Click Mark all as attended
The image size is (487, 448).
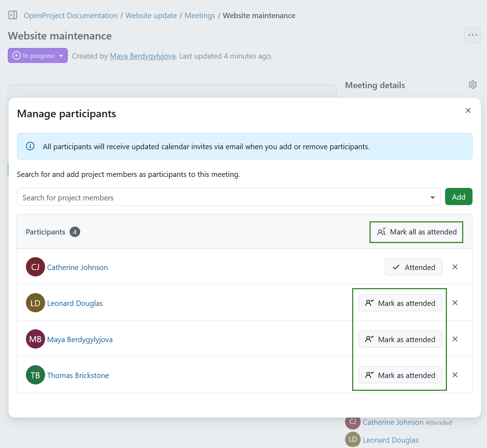point(416,232)
